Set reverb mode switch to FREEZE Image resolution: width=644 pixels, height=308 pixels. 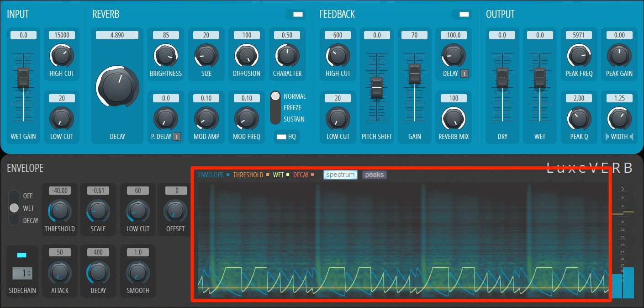(293, 108)
